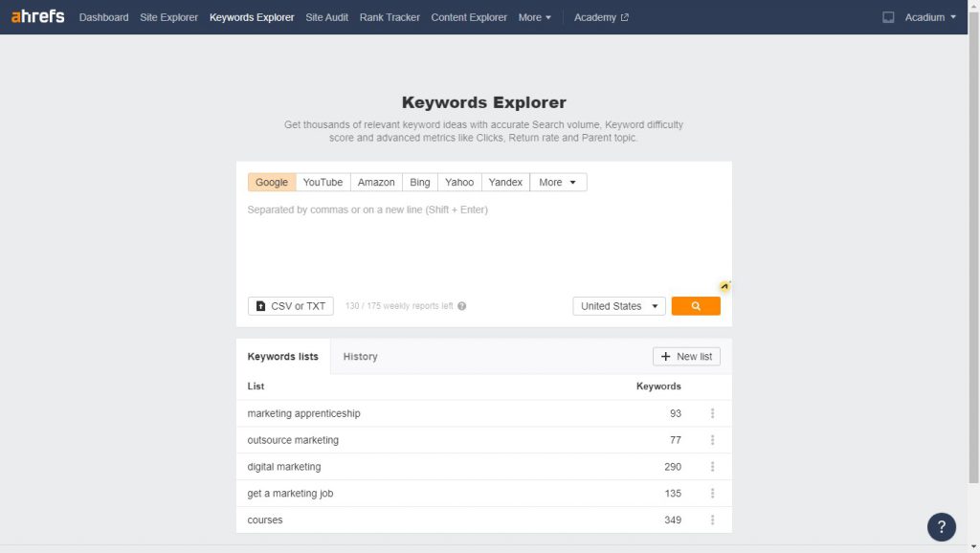Expand the More search engines dropdown

click(558, 183)
